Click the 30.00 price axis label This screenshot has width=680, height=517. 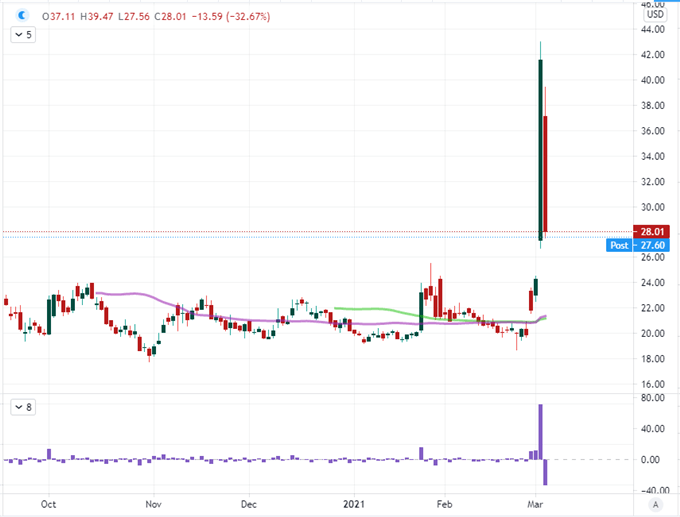[x=653, y=207]
